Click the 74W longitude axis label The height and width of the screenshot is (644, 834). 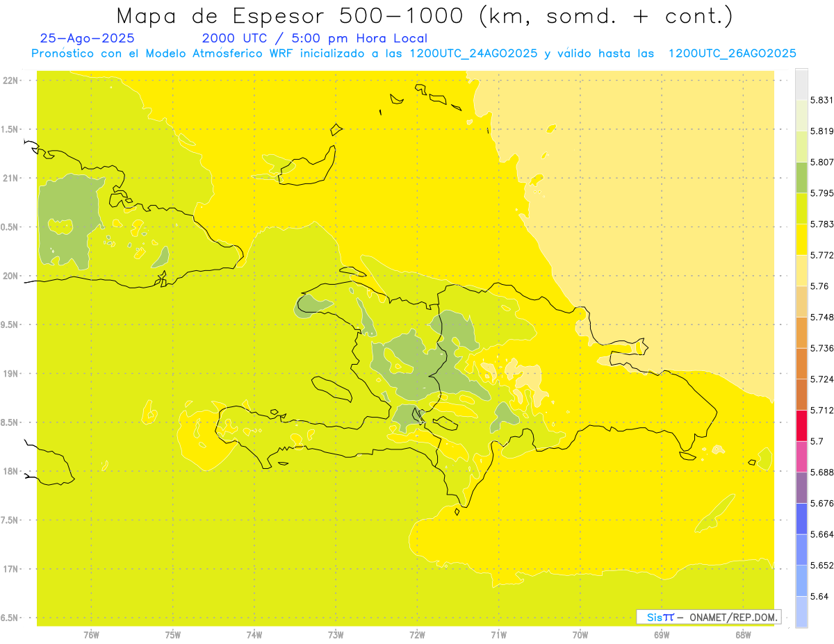click(254, 634)
